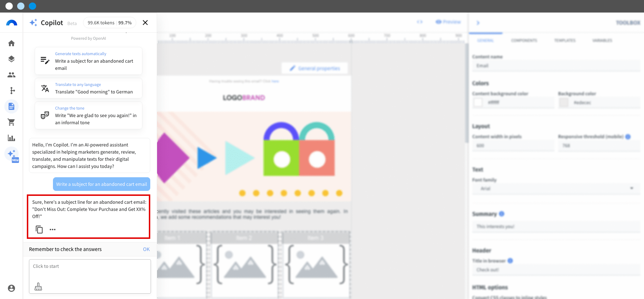The image size is (644, 299).
Task: Select the content document icon in sidebar
Action: click(x=11, y=106)
